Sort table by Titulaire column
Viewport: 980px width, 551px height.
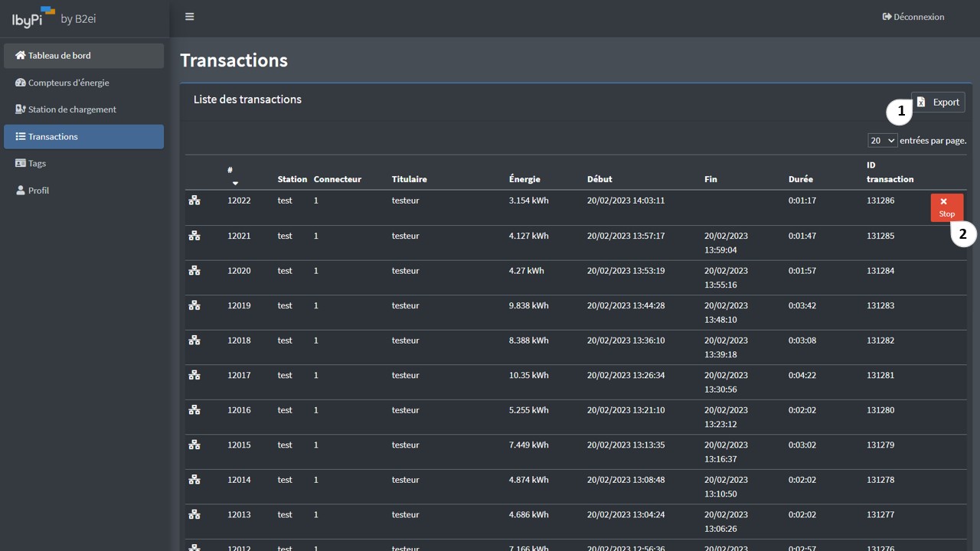click(x=410, y=179)
